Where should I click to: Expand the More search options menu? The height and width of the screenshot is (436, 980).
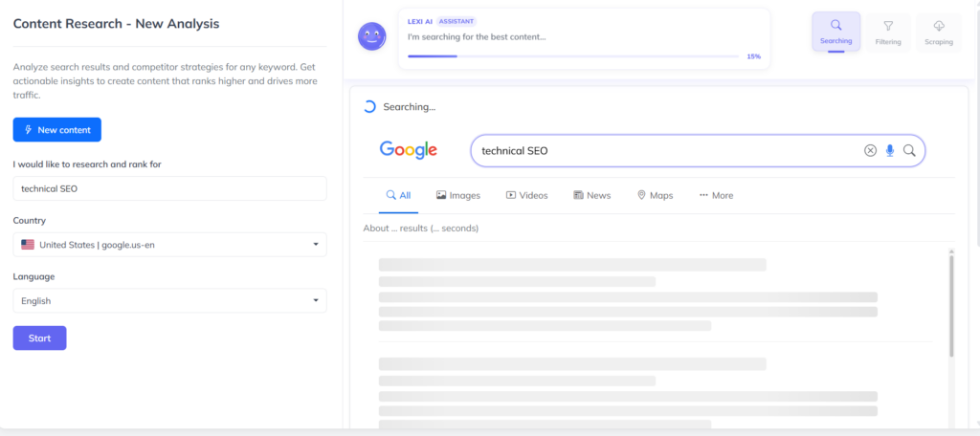point(716,195)
